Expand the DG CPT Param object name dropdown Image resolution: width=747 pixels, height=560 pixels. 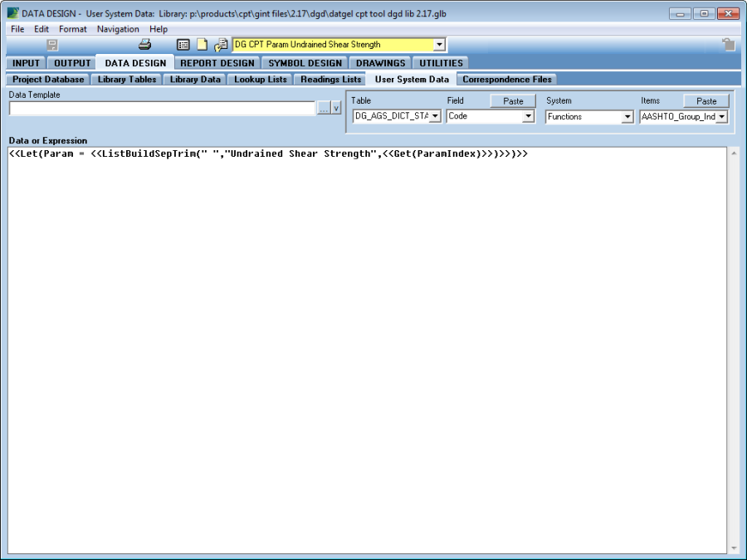pyautogui.click(x=439, y=45)
